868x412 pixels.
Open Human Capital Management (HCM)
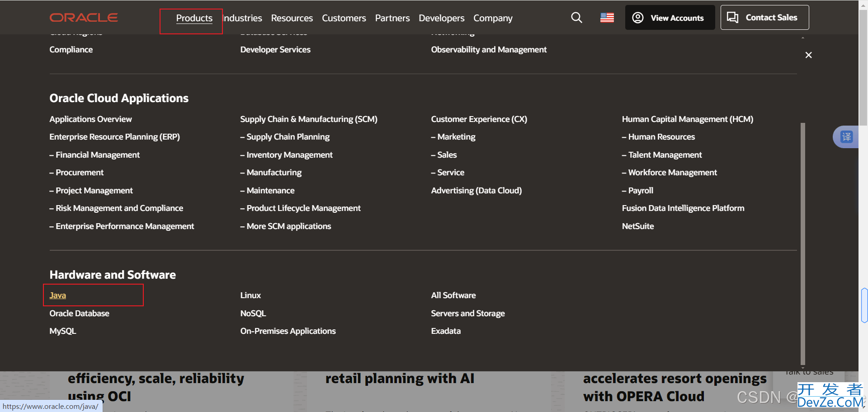(687, 119)
